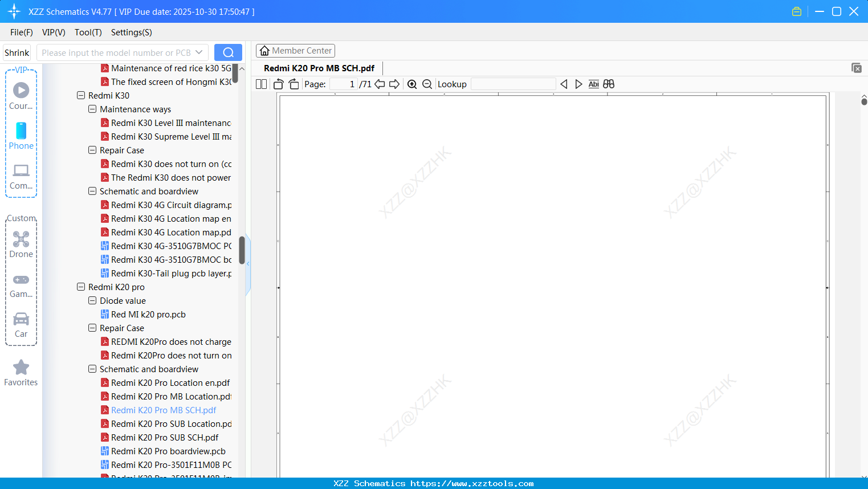This screenshot has height=489, width=868.
Task: Rotate the page clockwise
Action: pos(294,84)
